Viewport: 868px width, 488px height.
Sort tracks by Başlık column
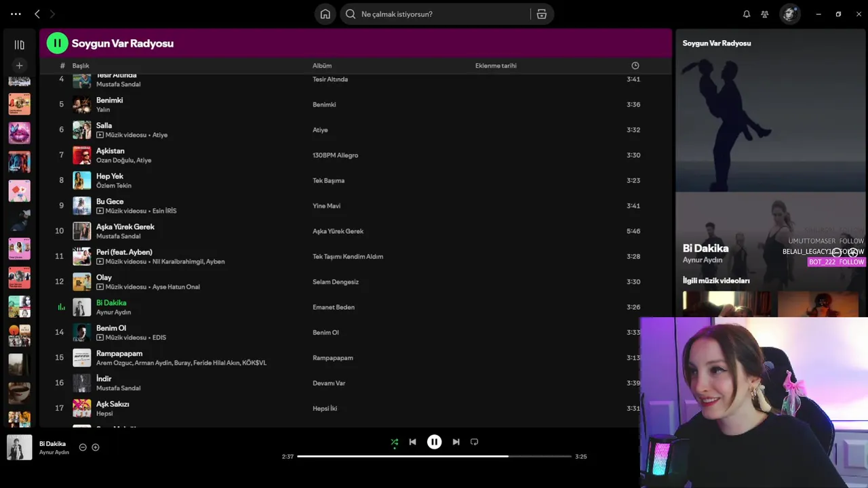point(81,66)
